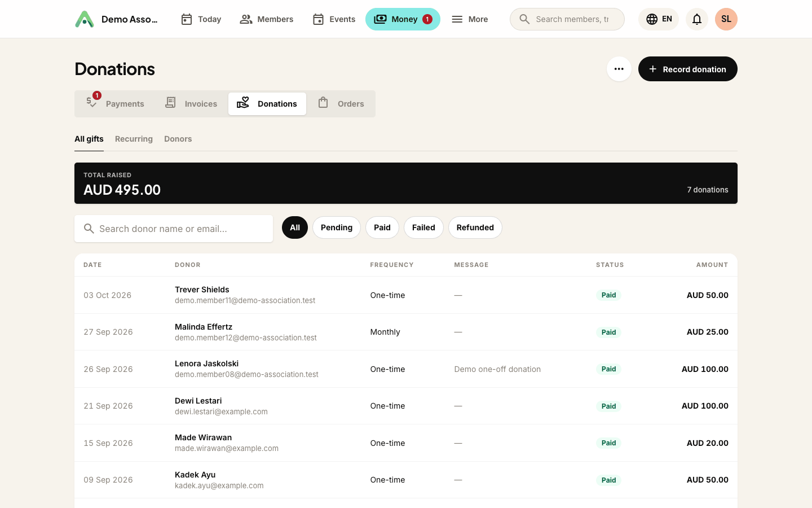Click the Events calendar icon
Image resolution: width=812 pixels, height=508 pixels.
318,19
